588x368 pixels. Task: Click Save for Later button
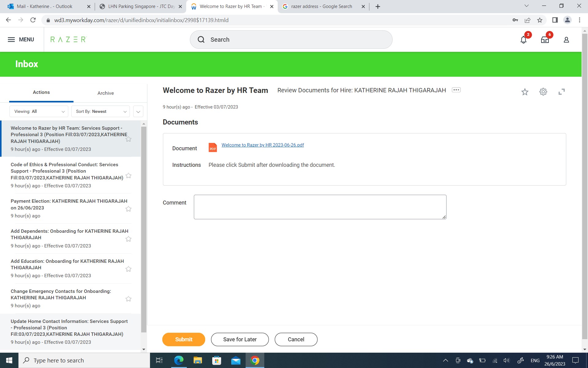pos(240,339)
